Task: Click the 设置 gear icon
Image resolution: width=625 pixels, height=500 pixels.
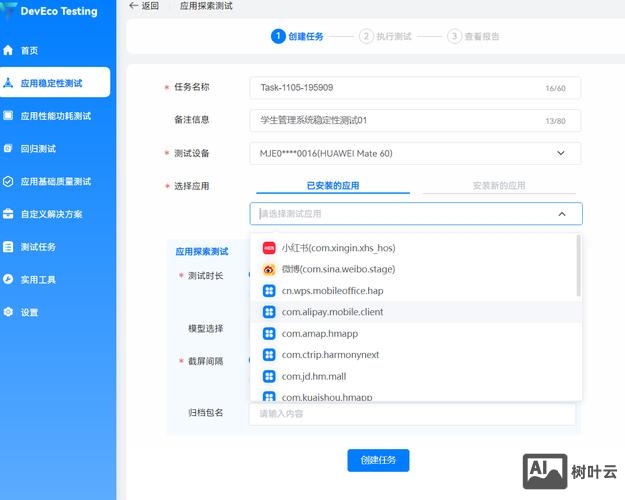Action: 8,312
